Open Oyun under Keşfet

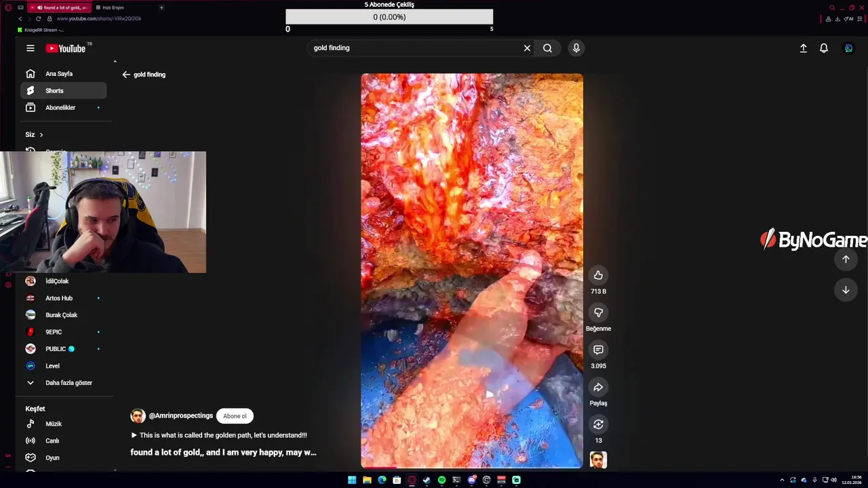click(x=64, y=457)
